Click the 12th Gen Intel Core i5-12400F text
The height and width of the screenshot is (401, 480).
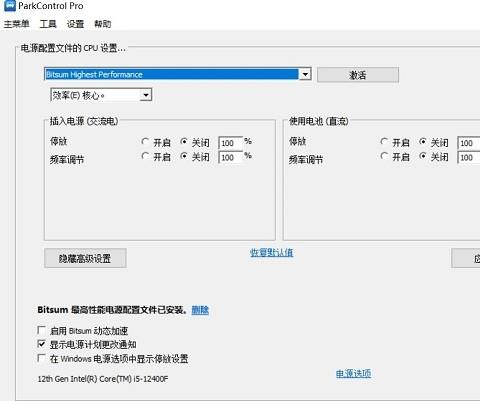point(103,379)
